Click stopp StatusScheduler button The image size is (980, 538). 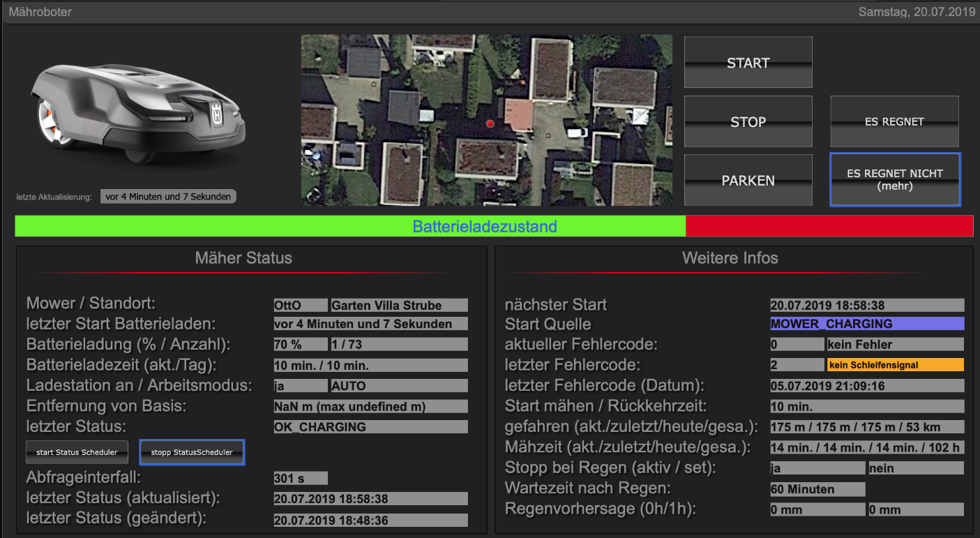click(192, 452)
